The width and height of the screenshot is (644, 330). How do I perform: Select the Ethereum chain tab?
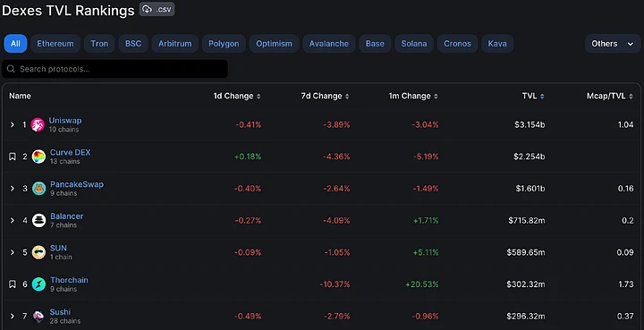click(55, 44)
